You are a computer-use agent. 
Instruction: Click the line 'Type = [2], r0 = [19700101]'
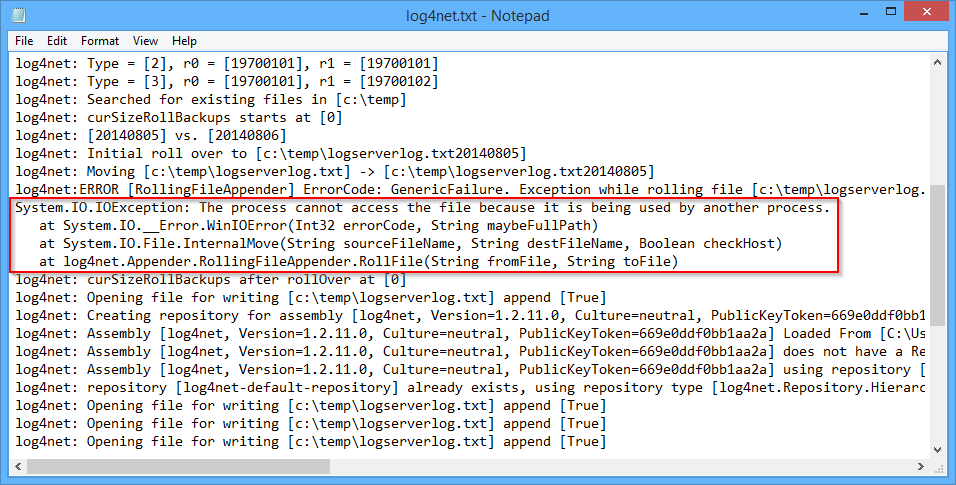tap(227, 63)
